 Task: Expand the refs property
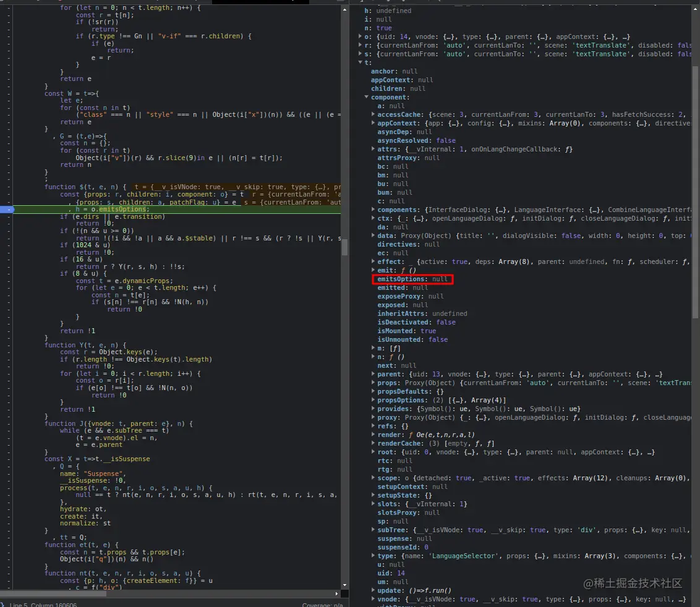(373, 427)
